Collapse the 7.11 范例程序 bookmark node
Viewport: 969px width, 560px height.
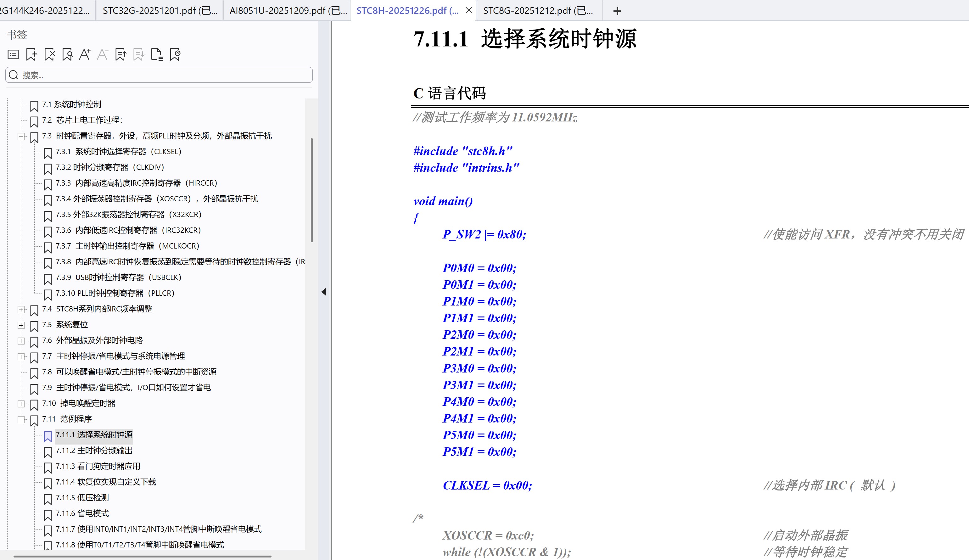point(21,420)
